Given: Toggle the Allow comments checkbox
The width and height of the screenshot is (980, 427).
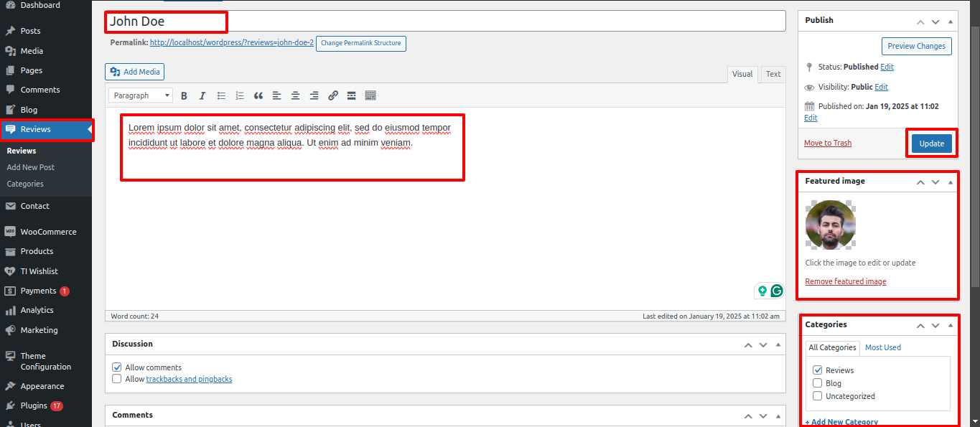Looking at the screenshot, I should 117,367.
